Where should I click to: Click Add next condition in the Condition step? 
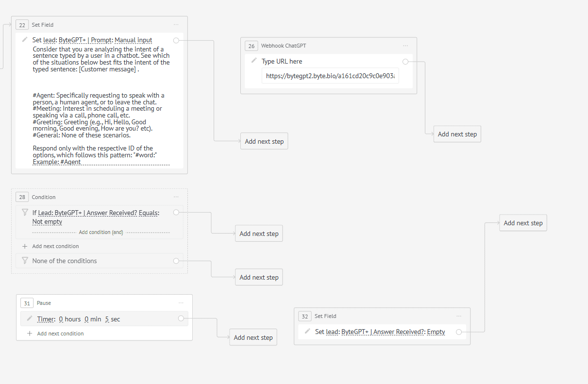click(x=55, y=246)
